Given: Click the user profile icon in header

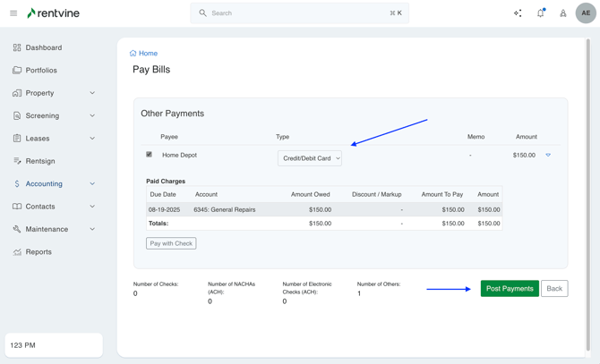Looking at the screenshot, I should coord(562,13).
